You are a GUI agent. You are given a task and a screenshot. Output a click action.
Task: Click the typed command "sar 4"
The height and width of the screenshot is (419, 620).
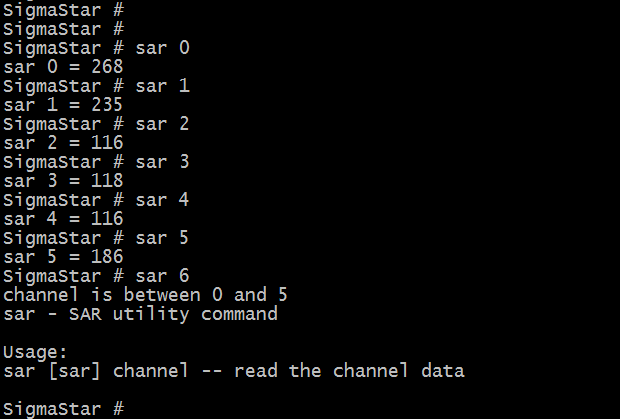tap(162, 199)
